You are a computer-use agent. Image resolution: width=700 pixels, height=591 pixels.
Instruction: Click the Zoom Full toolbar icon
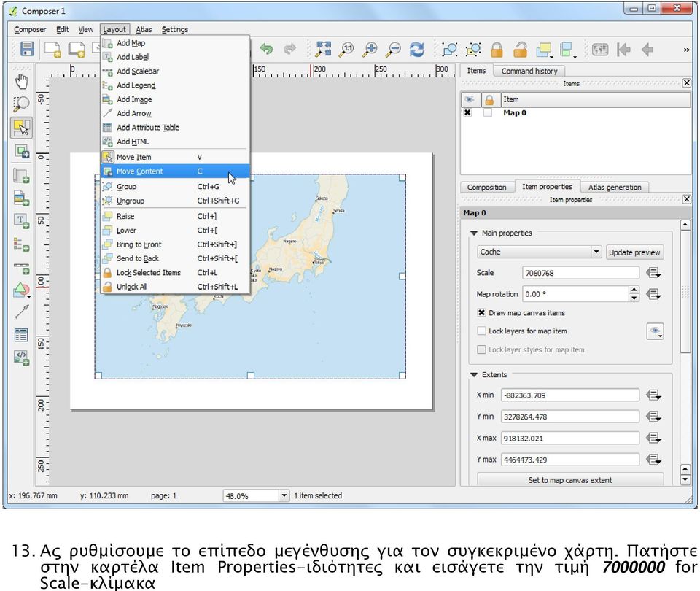tap(323, 49)
